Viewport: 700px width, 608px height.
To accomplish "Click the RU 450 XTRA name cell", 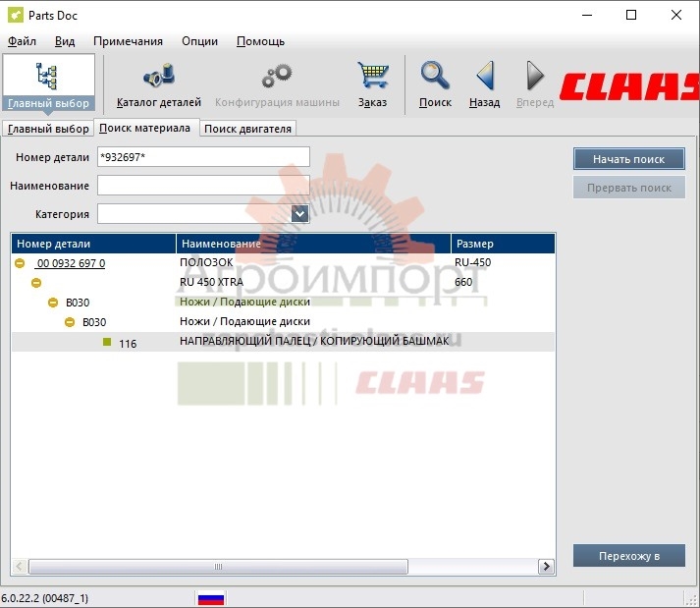I will pyautogui.click(x=211, y=282).
